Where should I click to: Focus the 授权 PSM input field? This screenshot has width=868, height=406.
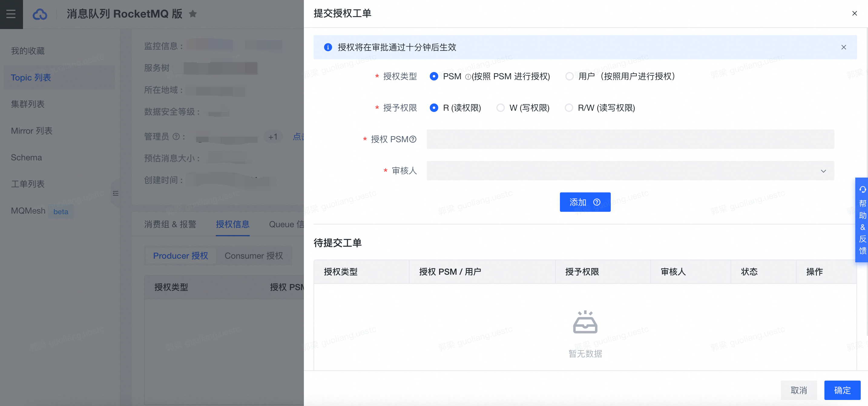(630, 139)
